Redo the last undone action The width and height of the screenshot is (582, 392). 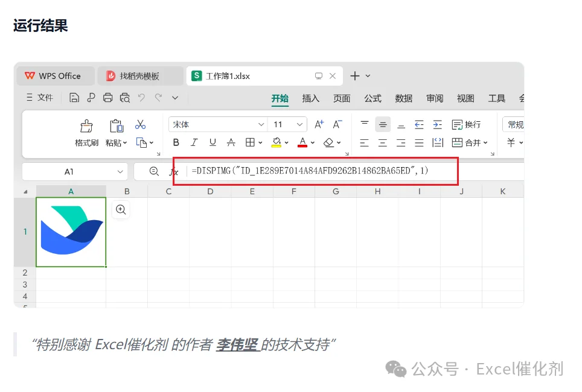(159, 98)
